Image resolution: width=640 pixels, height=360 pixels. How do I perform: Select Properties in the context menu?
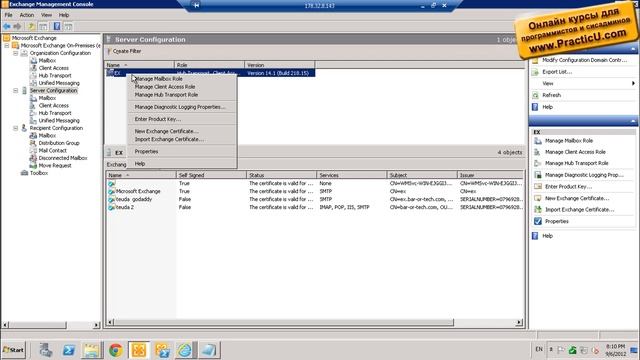(x=146, y=151)
